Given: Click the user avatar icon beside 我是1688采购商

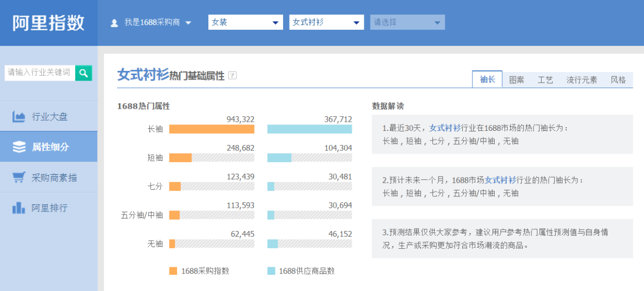Looking at the screenshot, I should tap(115, 23).
